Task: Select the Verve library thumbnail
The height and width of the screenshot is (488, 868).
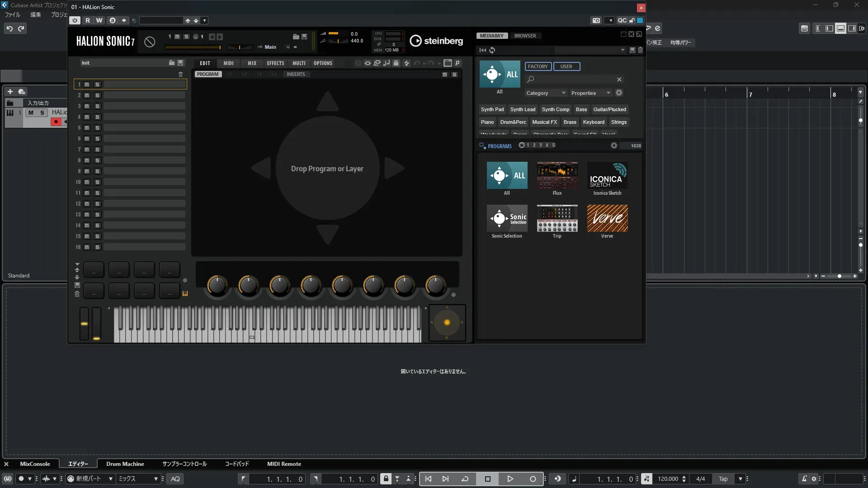Action: pyautogui.click(x=607, y=219)
